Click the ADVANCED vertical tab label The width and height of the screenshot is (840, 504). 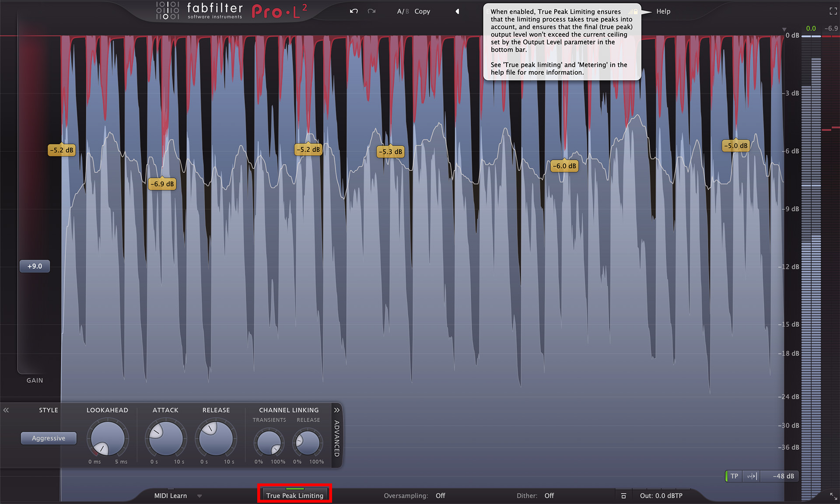(336, 438)
